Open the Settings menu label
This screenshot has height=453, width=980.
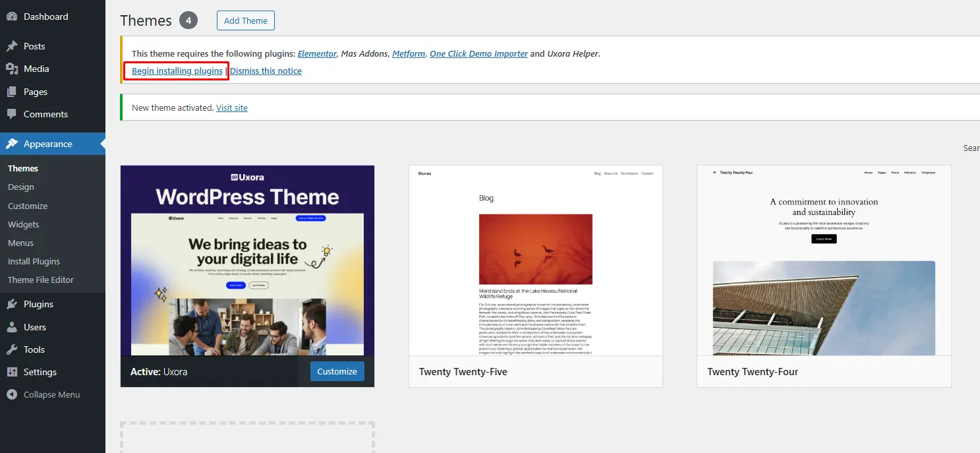tap(40, 372)
